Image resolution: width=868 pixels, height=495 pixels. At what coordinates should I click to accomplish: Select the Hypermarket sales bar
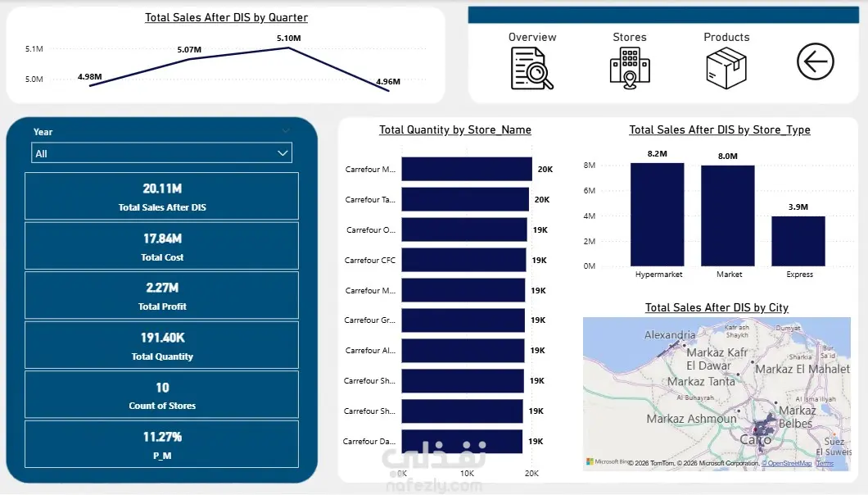[657, 215]
